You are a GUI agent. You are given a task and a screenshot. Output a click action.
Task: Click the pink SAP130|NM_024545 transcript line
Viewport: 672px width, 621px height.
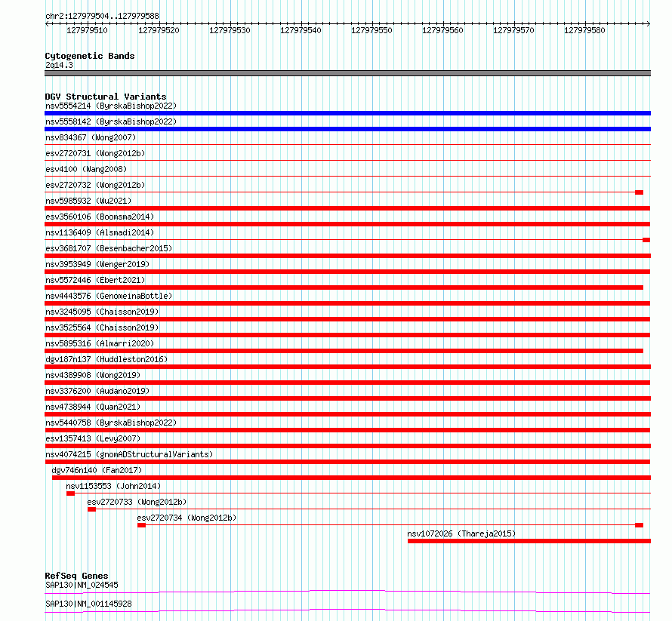pyautogui.click(x=347, y=592)
